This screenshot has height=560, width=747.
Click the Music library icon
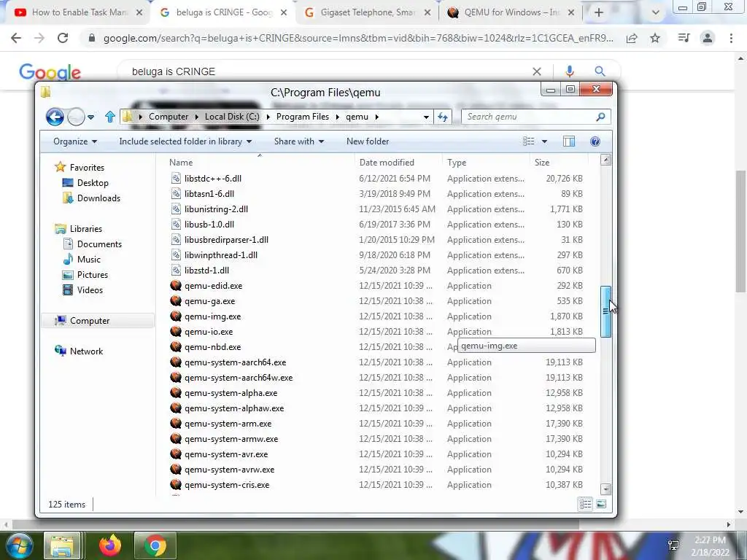[x=68, y=259]
